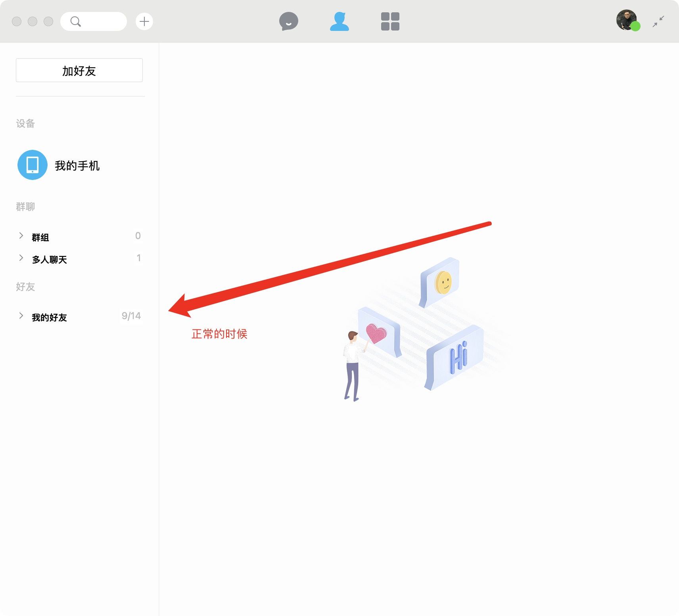
Task: Open the 我的手机 device text label
Action: point(77,166)
